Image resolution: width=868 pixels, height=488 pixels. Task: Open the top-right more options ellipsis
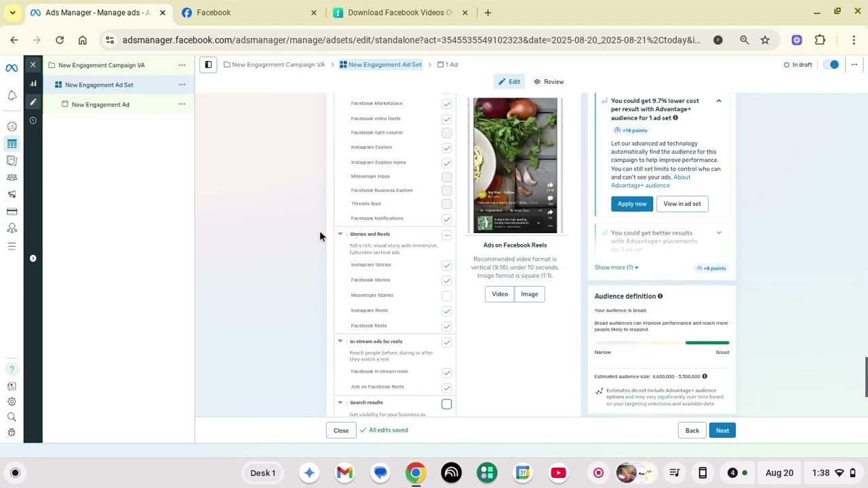pos(854,64)
